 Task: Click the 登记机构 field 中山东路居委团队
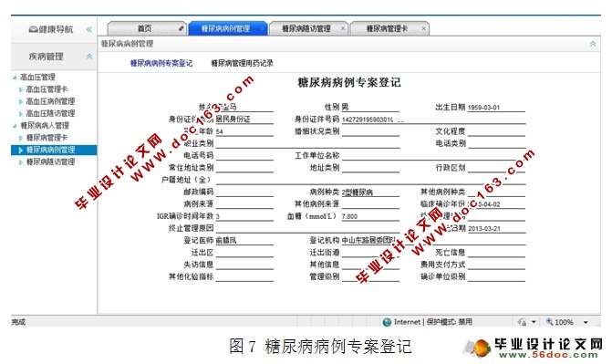(433, 240)
